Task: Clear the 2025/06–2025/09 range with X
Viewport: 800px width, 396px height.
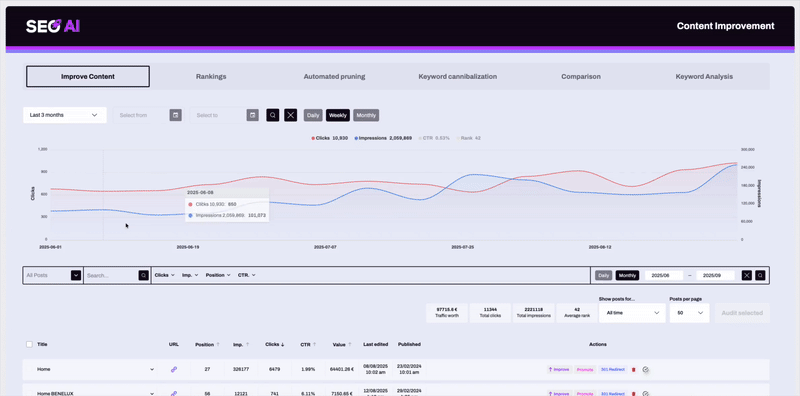Action: (x=747, y=276)
